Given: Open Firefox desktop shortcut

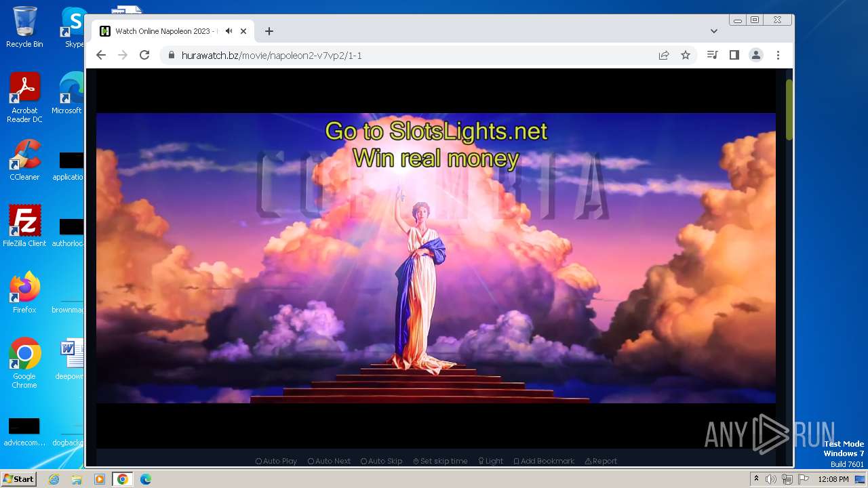Looking at the screenshot, I should point(24,293).
